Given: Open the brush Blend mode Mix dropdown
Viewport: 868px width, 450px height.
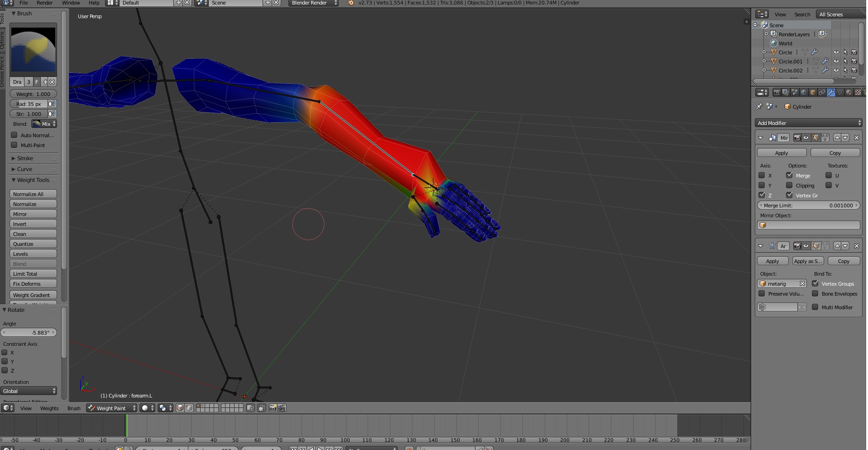Looking at the screenshot, I should [44, 124].
